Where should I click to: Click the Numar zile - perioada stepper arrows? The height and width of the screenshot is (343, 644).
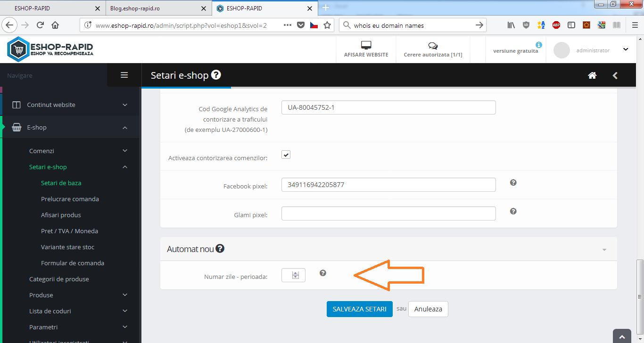[x=296, y=275]
